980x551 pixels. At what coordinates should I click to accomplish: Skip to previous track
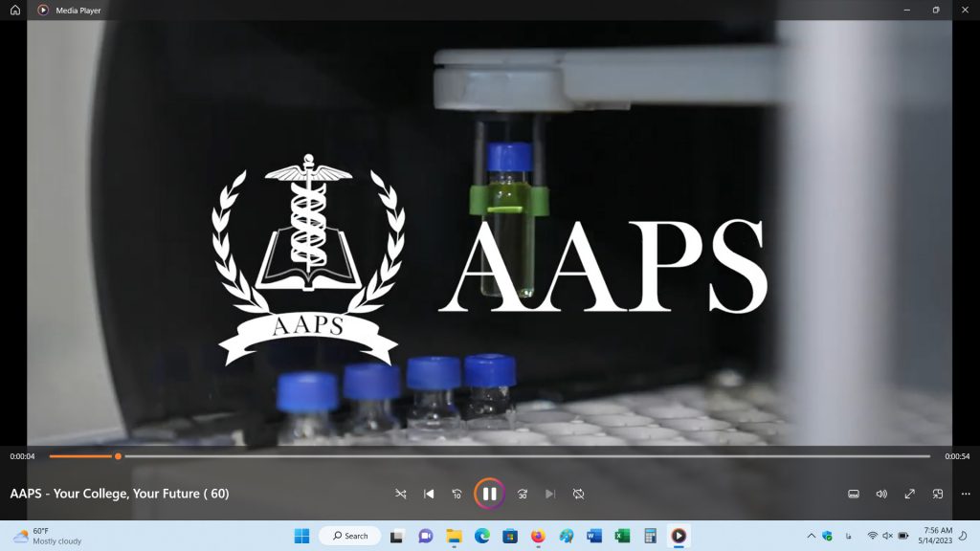tap(429, 494)
